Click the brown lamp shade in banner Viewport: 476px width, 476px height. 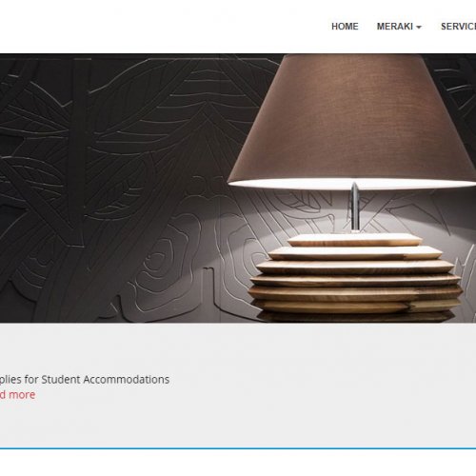click(x=354, y=117)
